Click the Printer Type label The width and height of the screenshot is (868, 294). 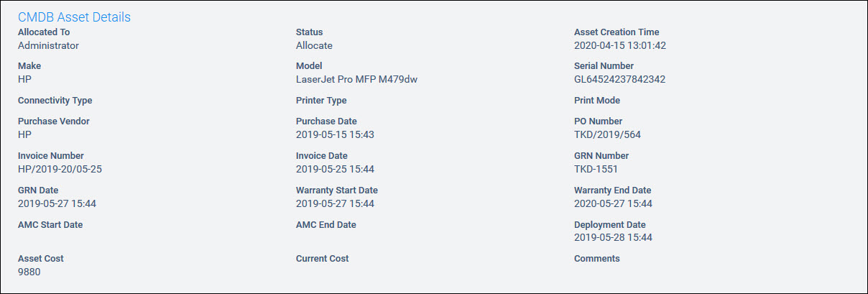point(321,101)
